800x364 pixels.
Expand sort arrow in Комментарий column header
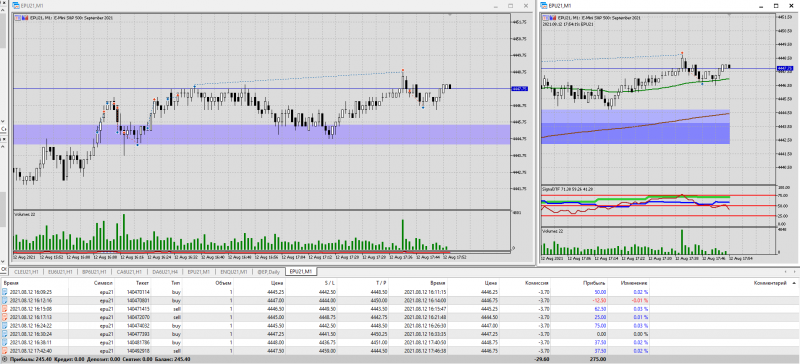[x=793, y=283]
